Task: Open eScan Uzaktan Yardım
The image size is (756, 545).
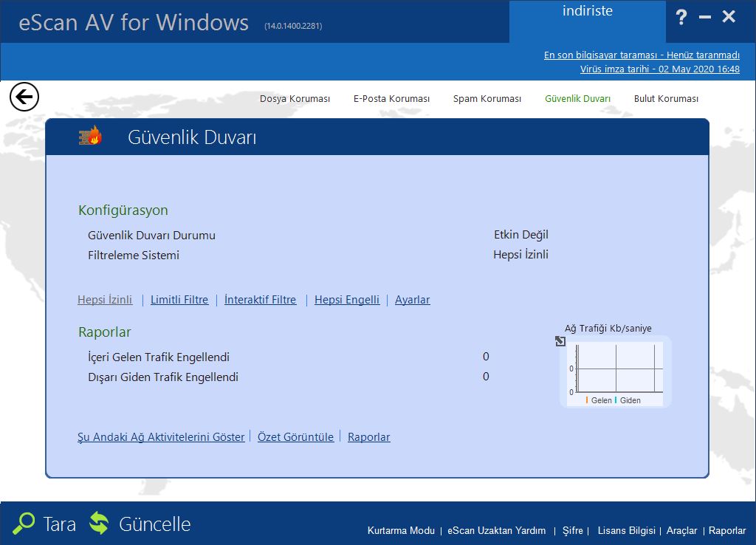Action: point(497,530)
